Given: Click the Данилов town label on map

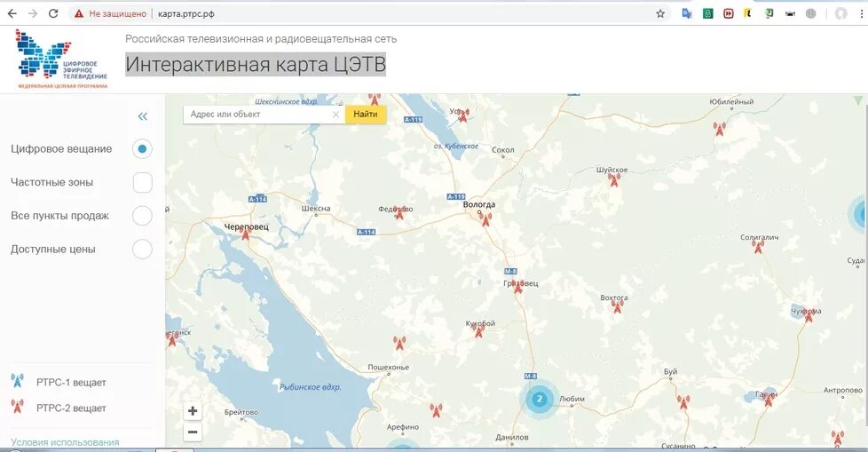Looking at the screenshot, I should point(511,437).
